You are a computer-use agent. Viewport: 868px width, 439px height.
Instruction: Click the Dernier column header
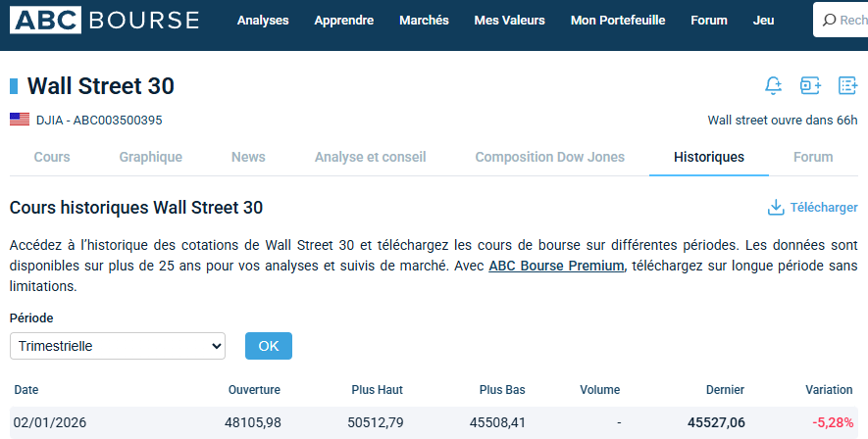[725, 390]
